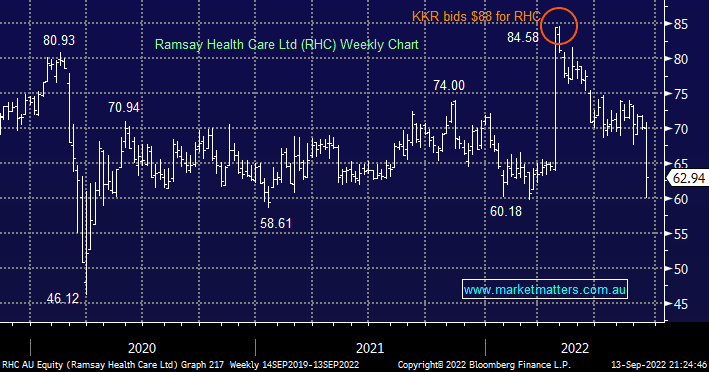Click the 70 price axis label
This screenshot has width=709, height=372.
pos(681,129)
